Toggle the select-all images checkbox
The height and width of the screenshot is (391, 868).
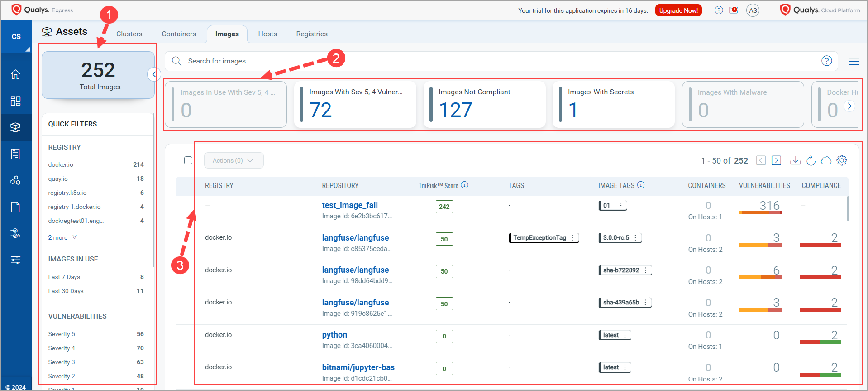[x=188, y=160]
